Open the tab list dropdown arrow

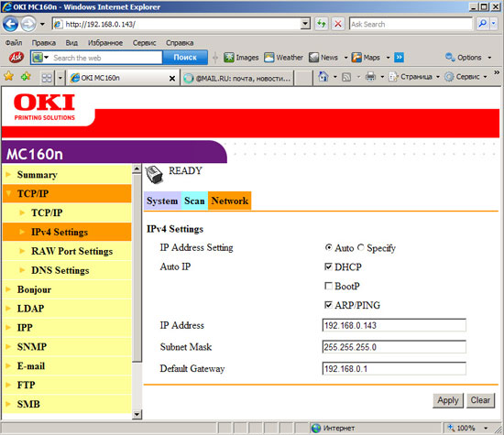click(x=60, y=78)
